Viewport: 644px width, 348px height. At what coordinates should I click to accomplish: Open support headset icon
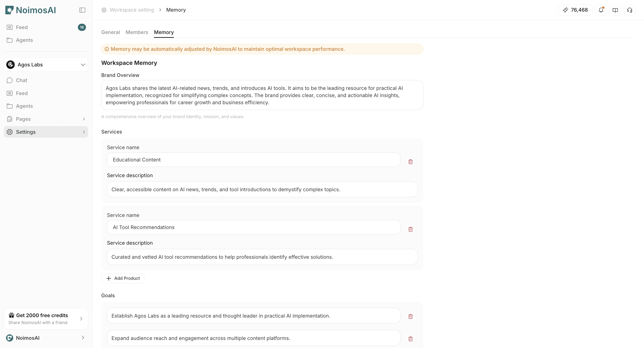tap(629, 10)
